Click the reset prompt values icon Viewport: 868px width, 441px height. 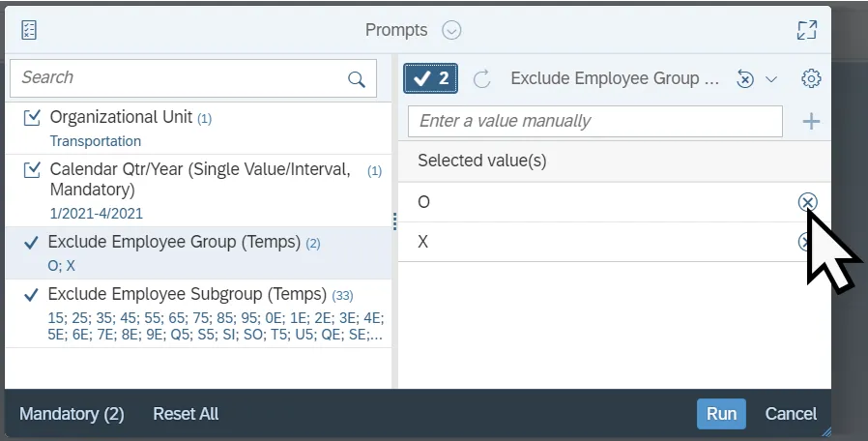pos(745,79)
